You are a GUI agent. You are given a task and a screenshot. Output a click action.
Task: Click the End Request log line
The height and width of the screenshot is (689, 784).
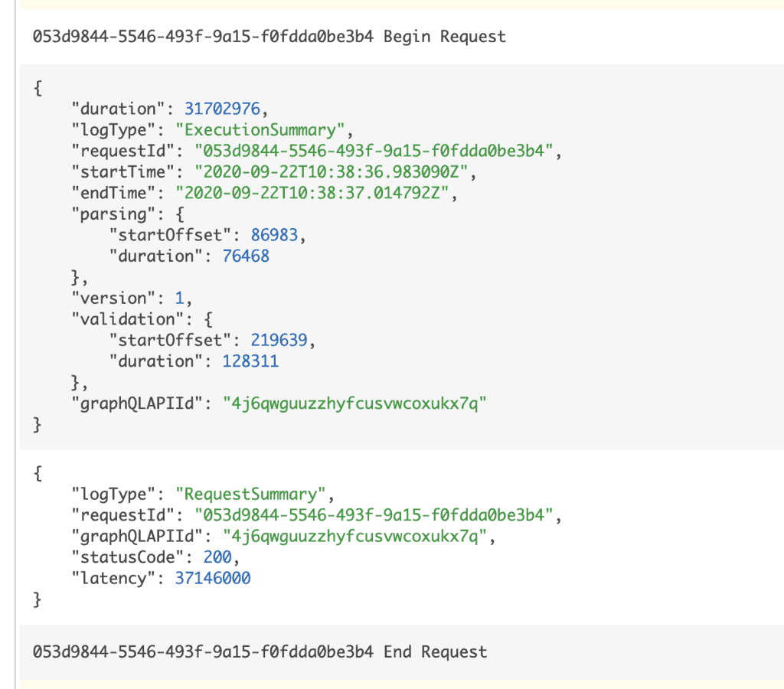pyautogui.click(x=260, y=651)
